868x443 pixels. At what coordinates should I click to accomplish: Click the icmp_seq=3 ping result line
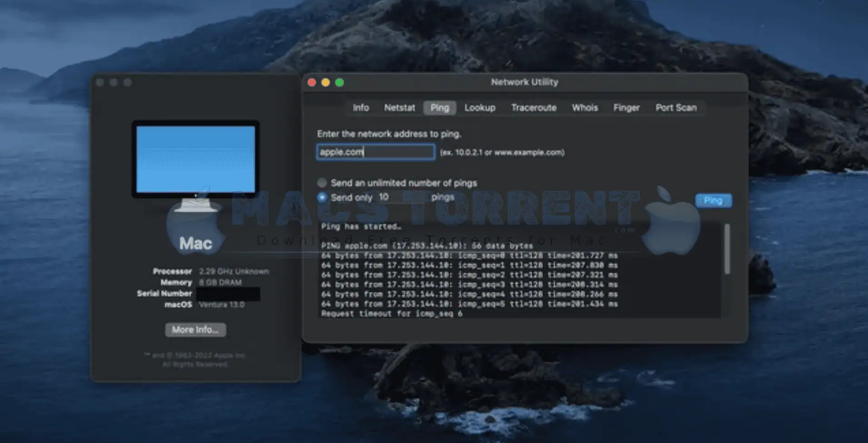(469, 285)
